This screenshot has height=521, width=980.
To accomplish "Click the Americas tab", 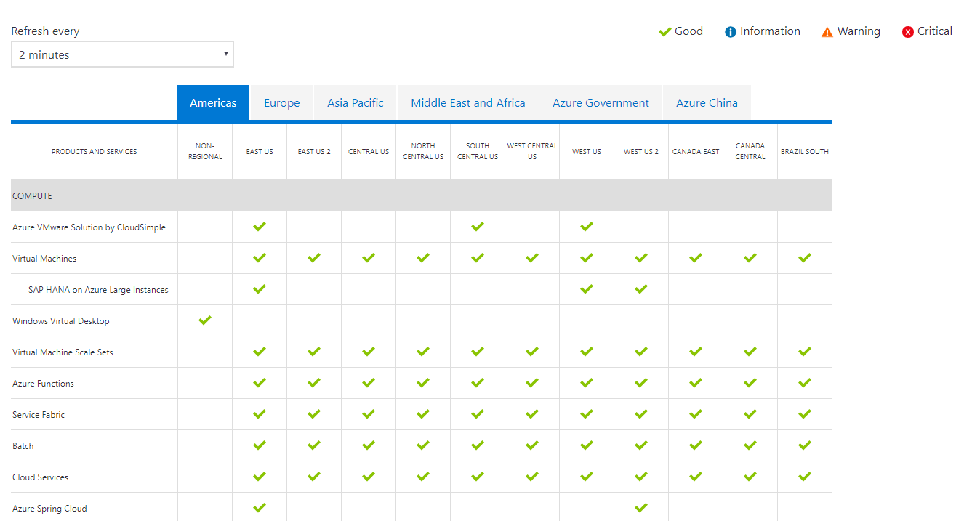I will [x=213, y=103].
